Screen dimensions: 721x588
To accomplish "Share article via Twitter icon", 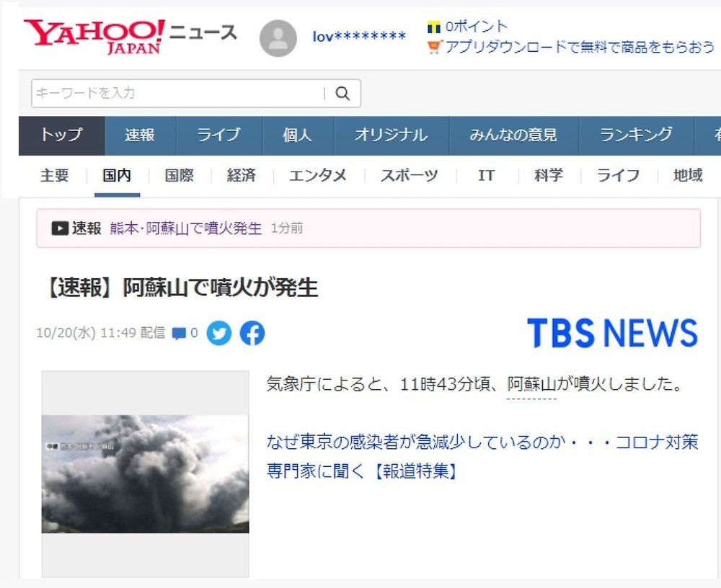I will tap(219, 333).
